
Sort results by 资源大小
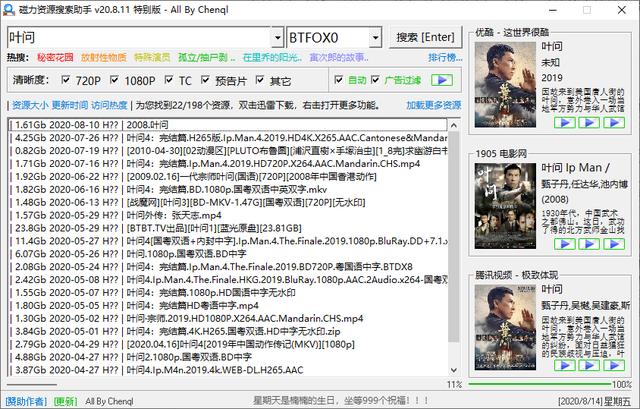(29, 105)
